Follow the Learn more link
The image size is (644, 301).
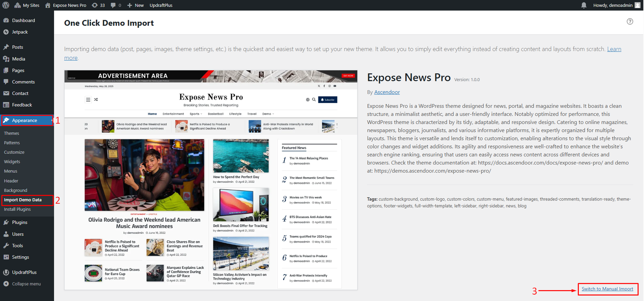pyautogui.click(x=614, y=49)
